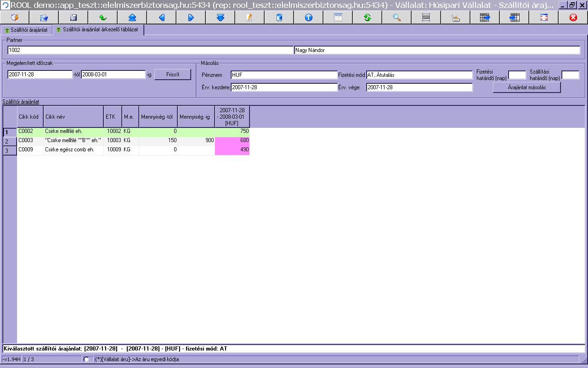This screenshot has width=588, height=368.
Task: Click the magnifying glass search icon
Action: (397, 17)
